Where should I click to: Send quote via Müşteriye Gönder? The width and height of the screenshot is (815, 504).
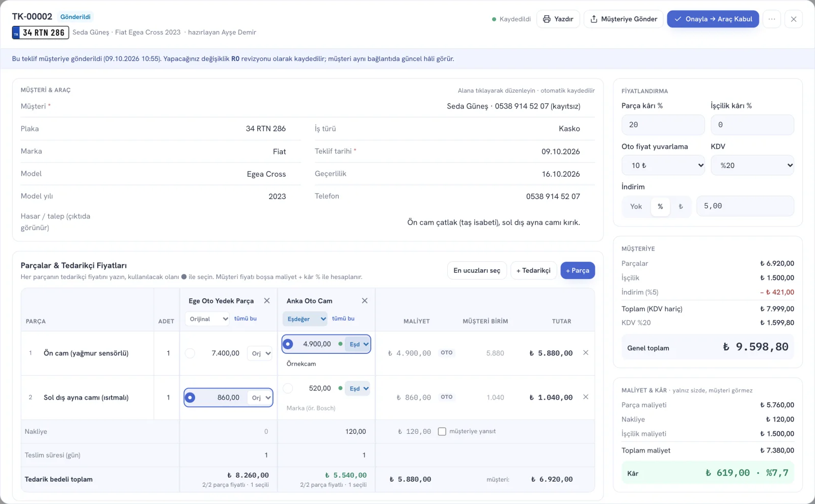623,19
